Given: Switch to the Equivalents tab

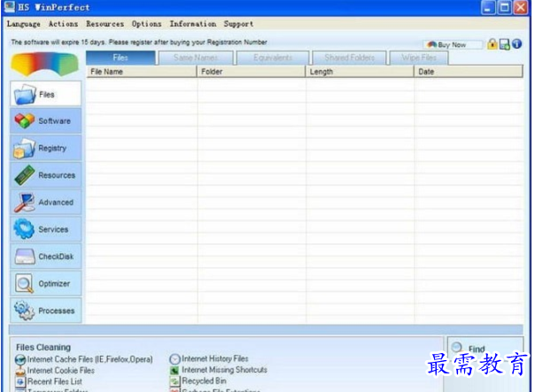Looking at the screenshot, I should 273,58.
